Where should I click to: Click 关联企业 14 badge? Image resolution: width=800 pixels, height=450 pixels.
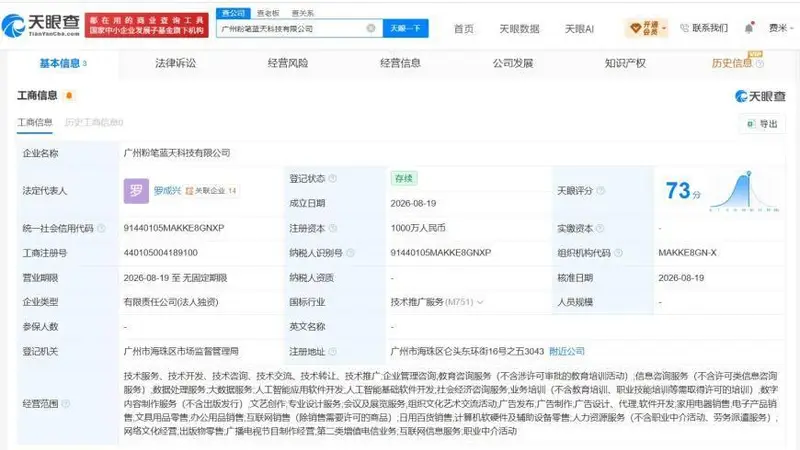211,191
